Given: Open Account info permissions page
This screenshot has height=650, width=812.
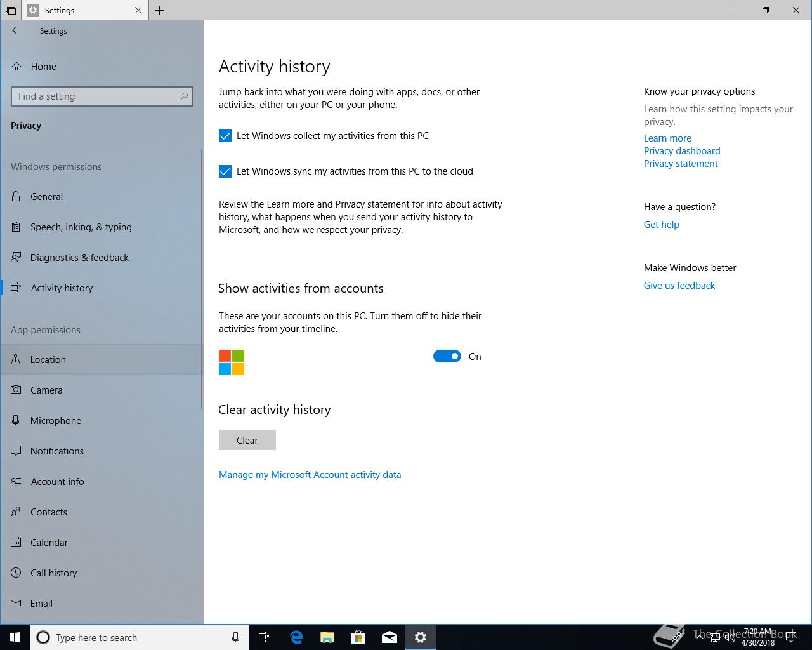Looking at the screenshot, I should (x=101, y=481).
